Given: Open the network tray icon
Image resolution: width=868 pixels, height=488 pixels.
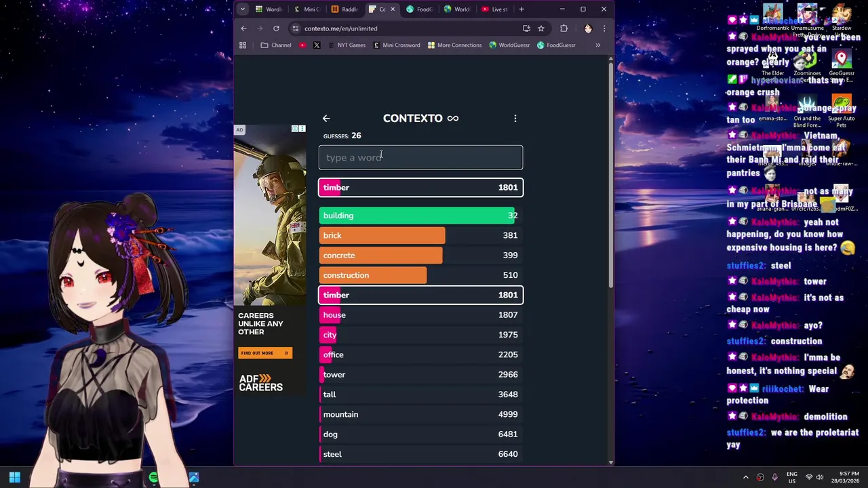Looking at the screenshot, I should (808, 478).
